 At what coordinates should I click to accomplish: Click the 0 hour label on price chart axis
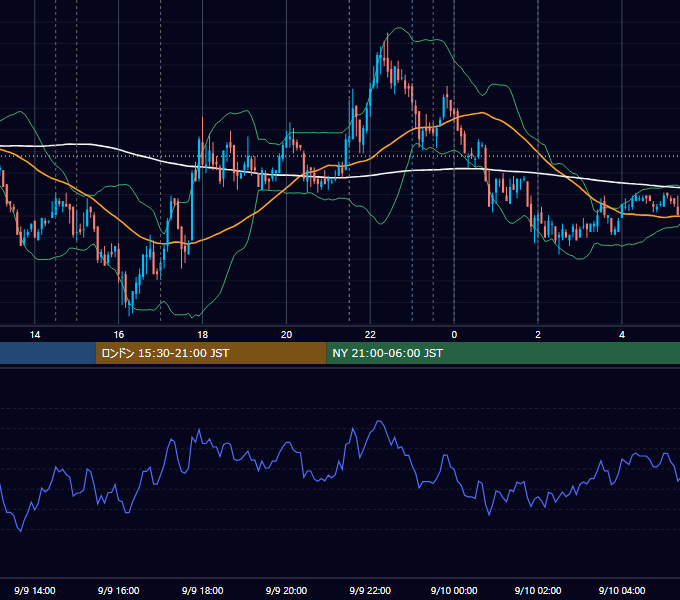pyautogui.click(x=454, y=335)
